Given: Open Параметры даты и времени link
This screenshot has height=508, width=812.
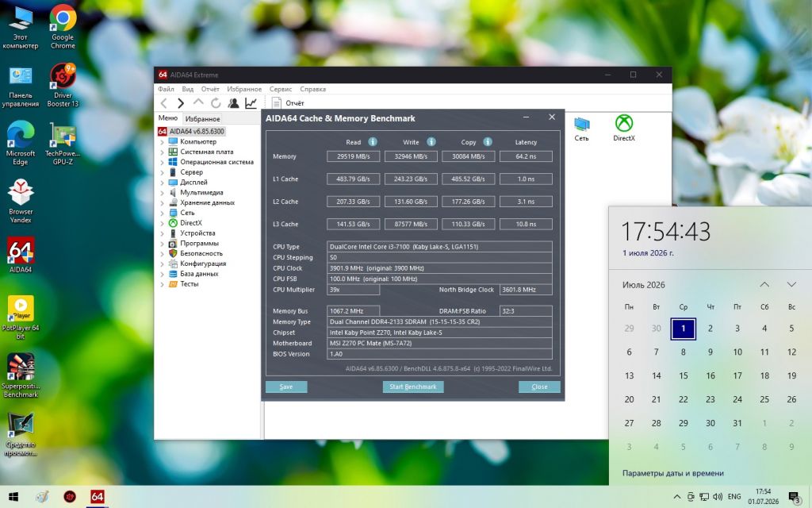Looking at the screenshot, I should point(672,473).
